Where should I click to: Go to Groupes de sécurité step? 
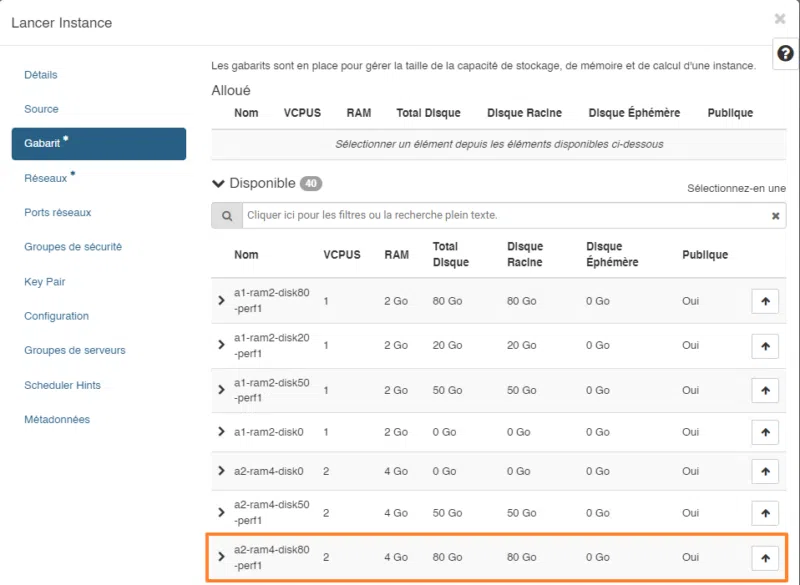73,247
